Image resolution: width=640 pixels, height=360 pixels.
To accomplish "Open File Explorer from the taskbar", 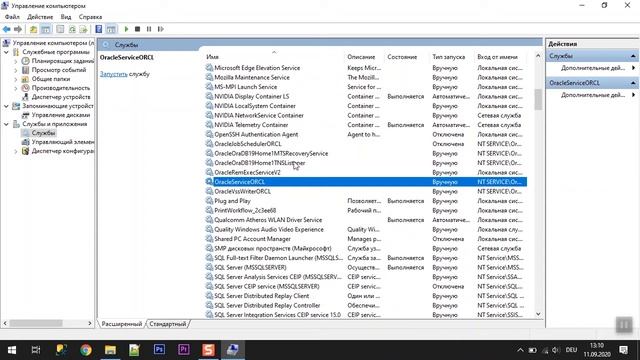I will pos(110,350).
